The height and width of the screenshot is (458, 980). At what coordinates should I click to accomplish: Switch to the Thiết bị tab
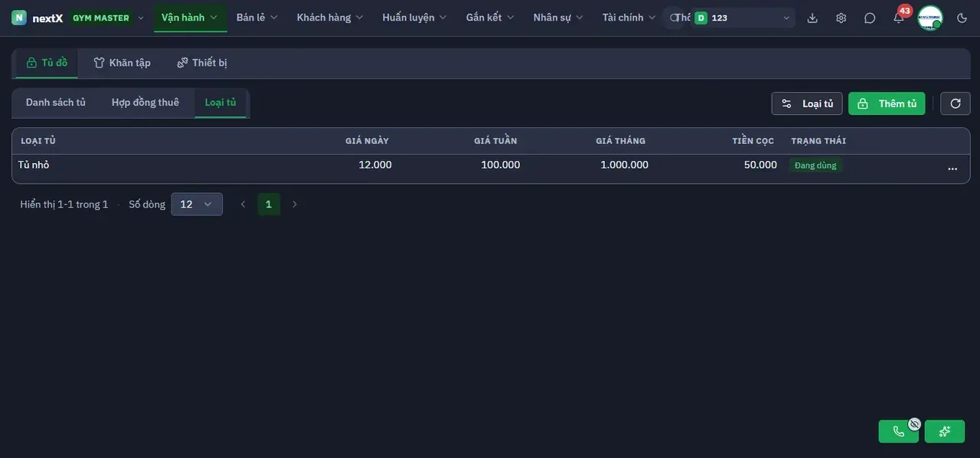202,63
